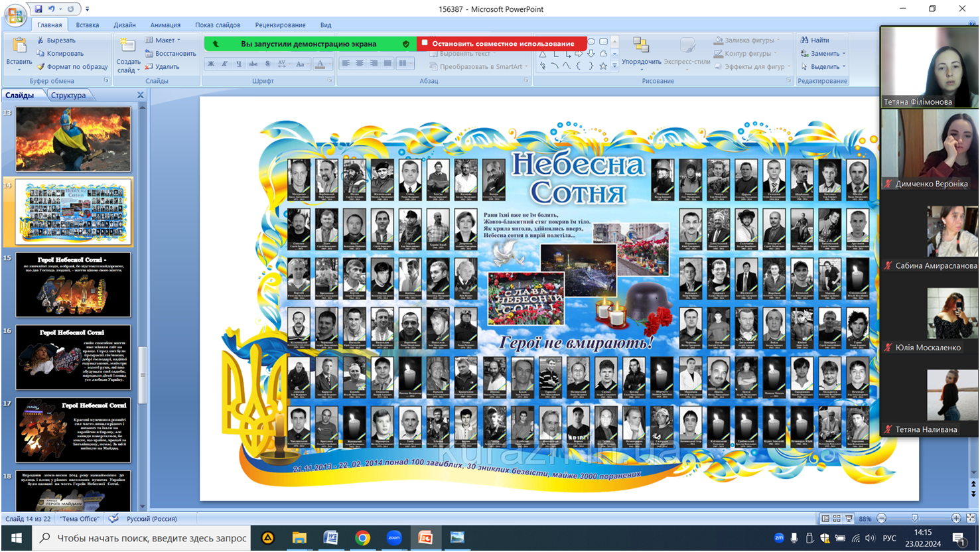980x552 pixels.
Task: Stop sharing via red Остановить button
Action: [x=502, y=44]
